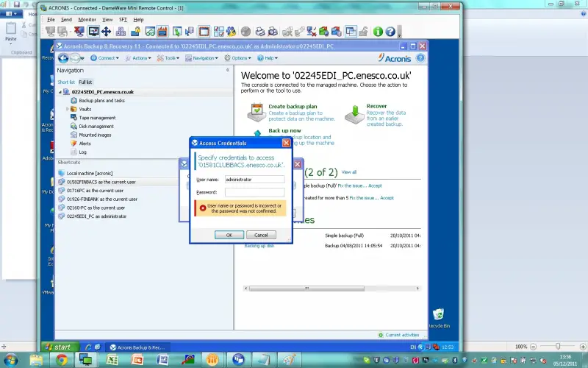
Task: Click the XP start button in remote session
Action: click(60, 347)
